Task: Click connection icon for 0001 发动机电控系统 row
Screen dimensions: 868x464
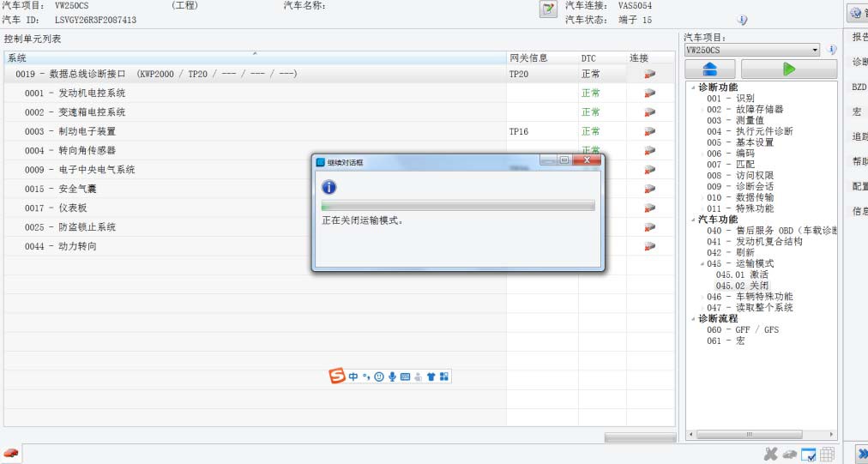Action: (x=649, y=93)
